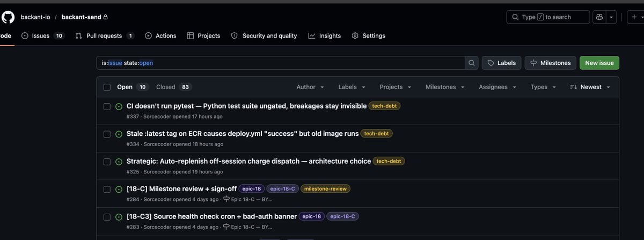644x240 pixels.
Task: Open the Types filter dropdown
Action: (543, 87)
